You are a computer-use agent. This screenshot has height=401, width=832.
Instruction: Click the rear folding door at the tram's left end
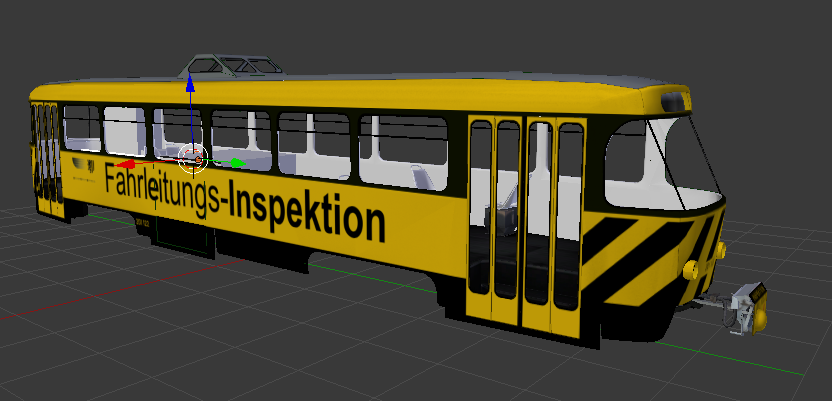coord(46,160)
